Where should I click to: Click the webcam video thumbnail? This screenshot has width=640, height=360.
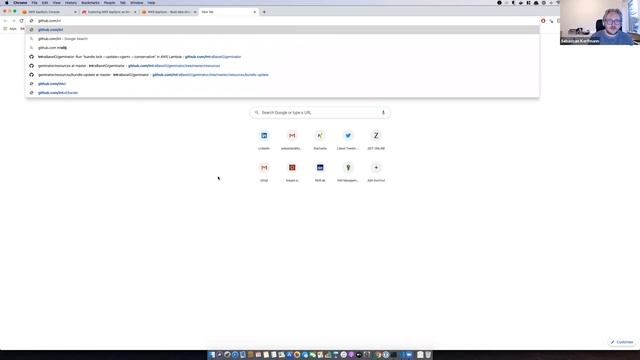(x=600, y=22)
